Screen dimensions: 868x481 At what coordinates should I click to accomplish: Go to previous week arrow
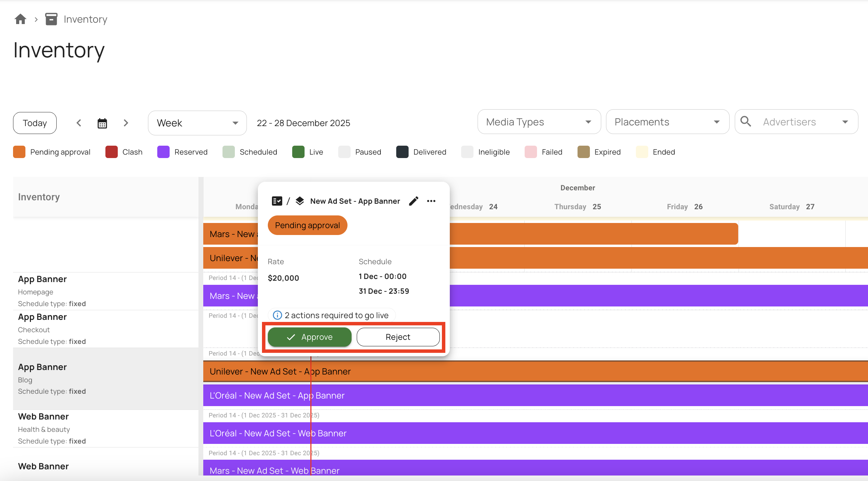[x=79, y=123]
